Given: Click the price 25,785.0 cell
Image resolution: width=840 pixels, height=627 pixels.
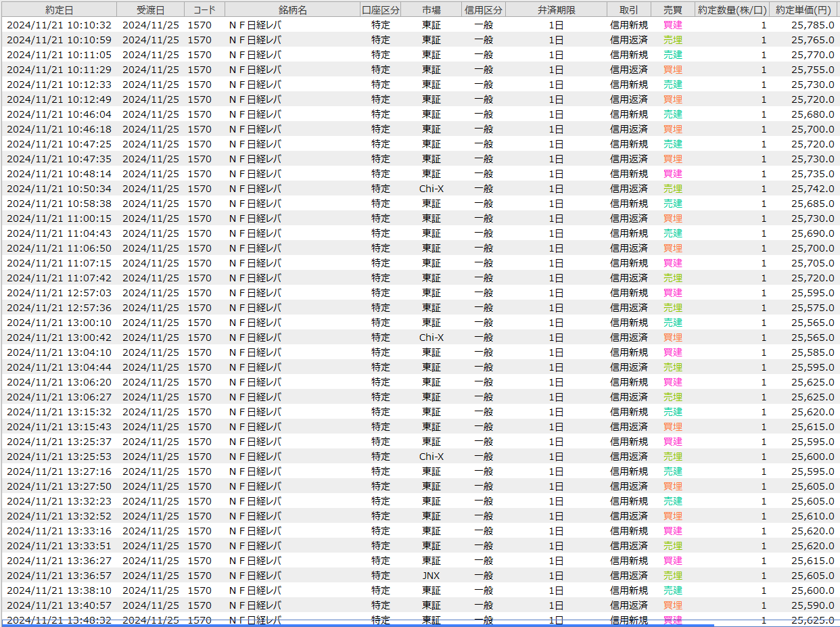Looking at the screenshot, I should [812, 25].
